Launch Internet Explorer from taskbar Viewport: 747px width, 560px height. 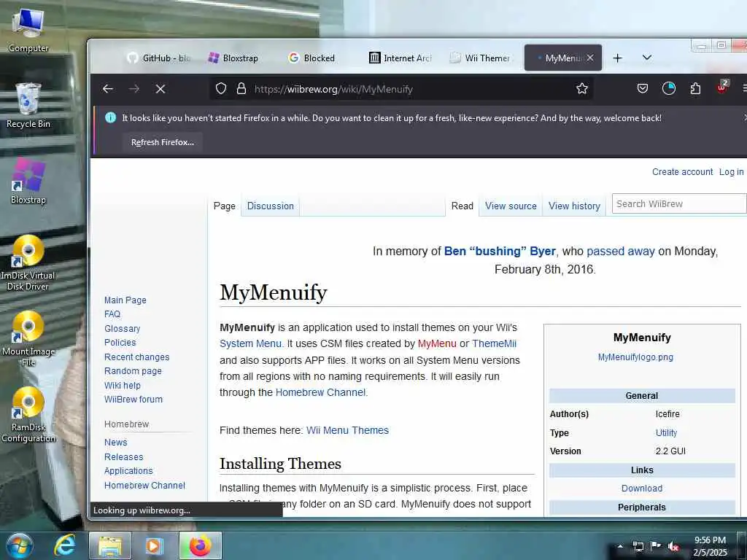click(64, 545)
